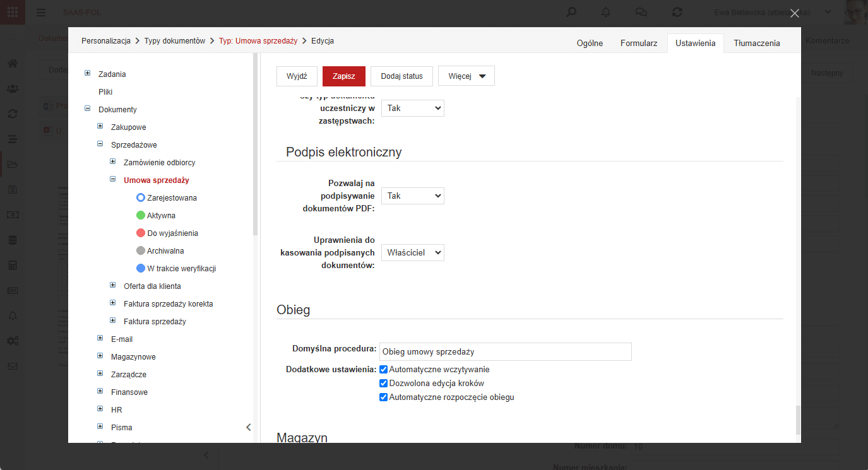Click the notifications bell in top bar
This screenshot has height=470, width=868.
(606, 12)
